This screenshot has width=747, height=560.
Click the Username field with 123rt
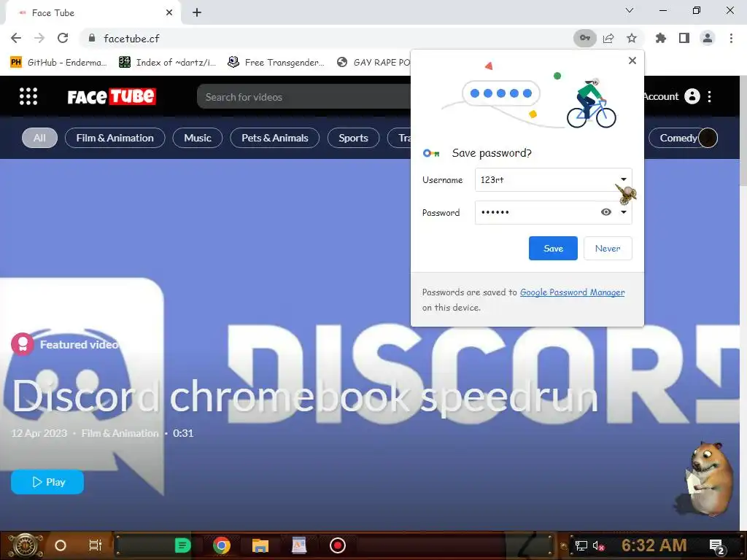pyautogui.click(x=554, y=179)
